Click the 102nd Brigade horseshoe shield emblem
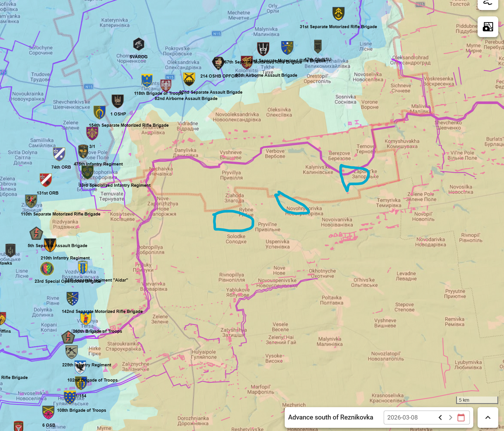Screen dimensions: 504x431 81,383
